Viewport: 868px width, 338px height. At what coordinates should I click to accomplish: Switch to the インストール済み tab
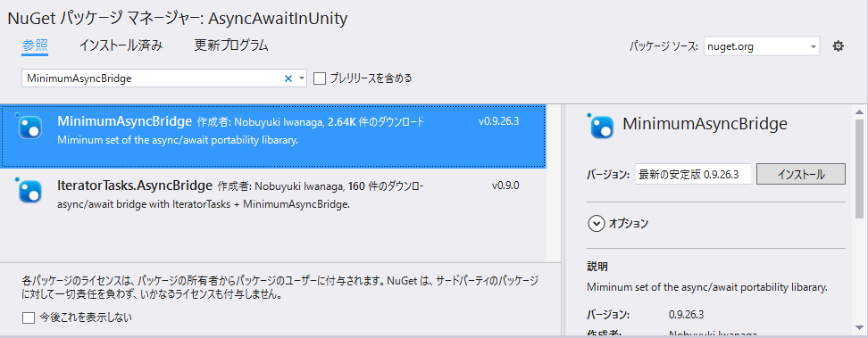(121, 45)
